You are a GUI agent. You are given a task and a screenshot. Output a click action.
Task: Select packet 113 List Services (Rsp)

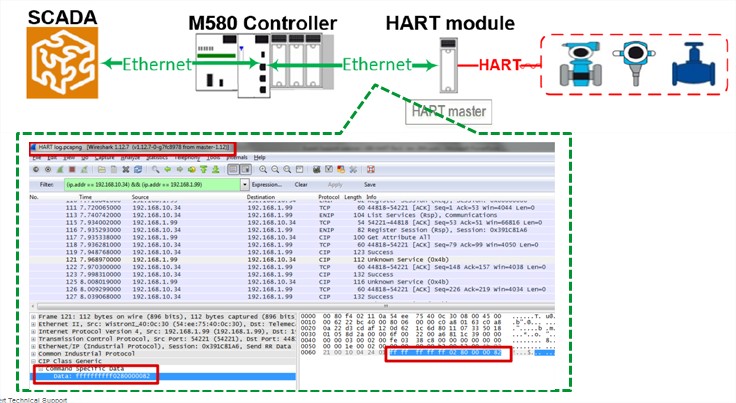(x=291, y=215)
